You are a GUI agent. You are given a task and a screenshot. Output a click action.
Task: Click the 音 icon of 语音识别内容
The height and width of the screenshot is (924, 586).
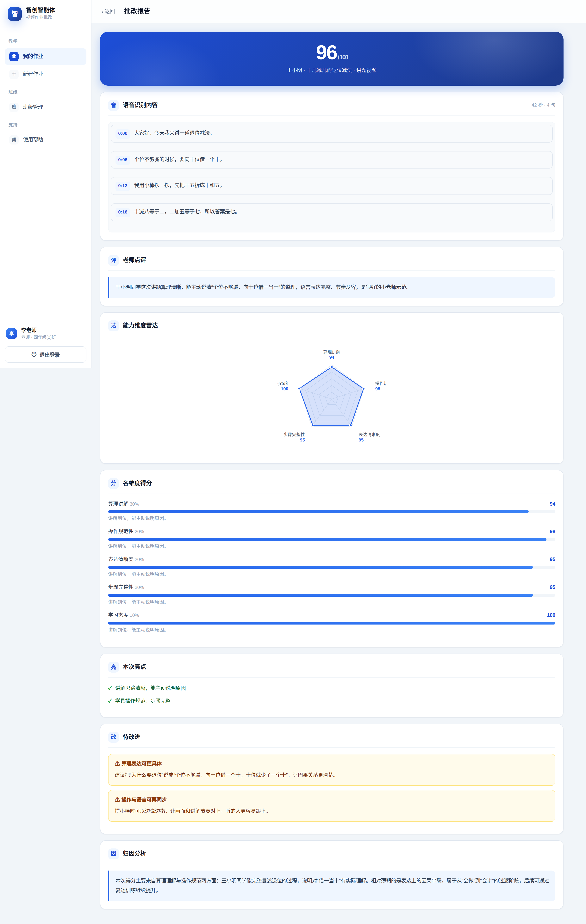tap(114, 105)
